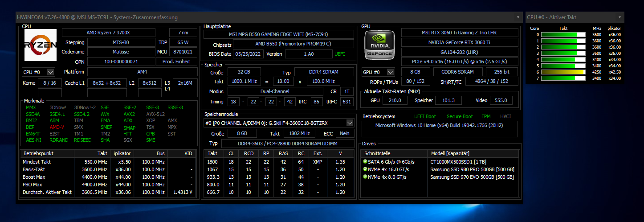Viewport: 644px width, 222px height.
Task: Click the AVX2 feature flag
Action: [x=129, y=114]
